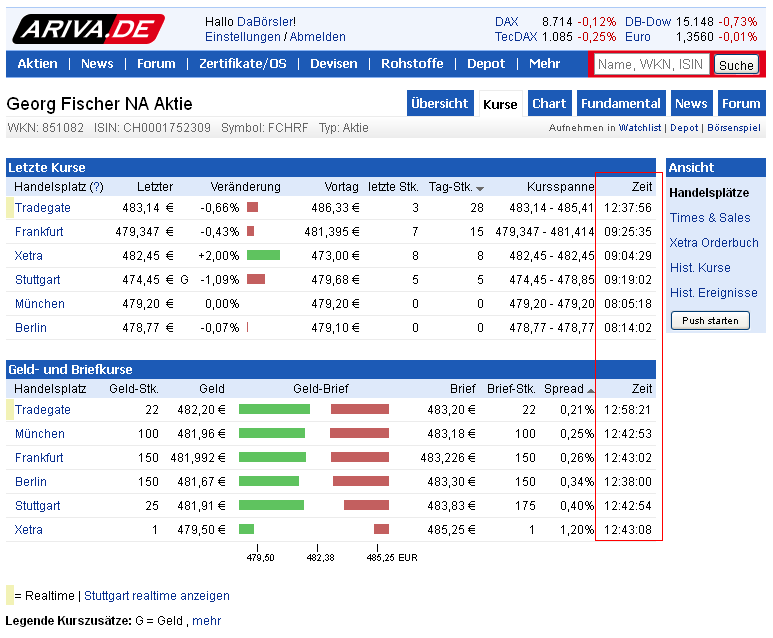The height and width of the screenshot is (638, 773).
Task: Open Stuttgart in Letzte Kurse table
Action: pos(37,280)
